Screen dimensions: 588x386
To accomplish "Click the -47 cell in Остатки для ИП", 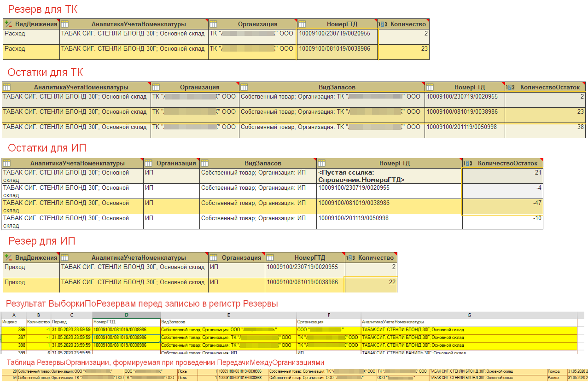I will pyautogui.click(x=502, y=206).
